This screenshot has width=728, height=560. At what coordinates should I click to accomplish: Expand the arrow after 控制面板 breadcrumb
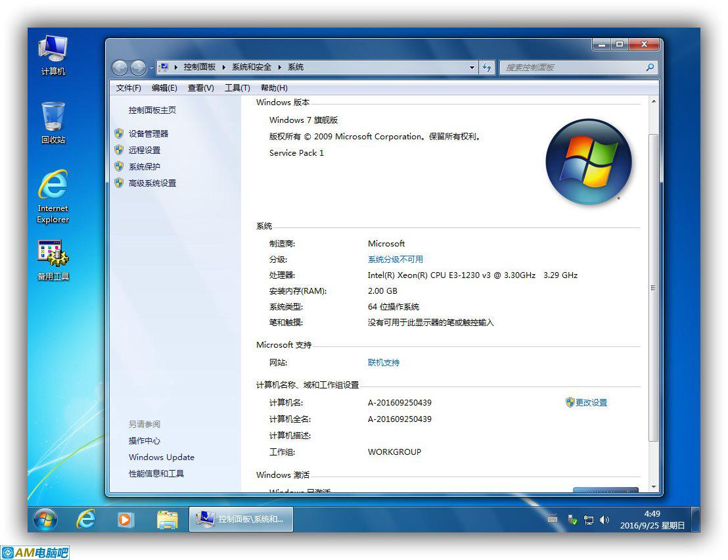coord(224,67)
